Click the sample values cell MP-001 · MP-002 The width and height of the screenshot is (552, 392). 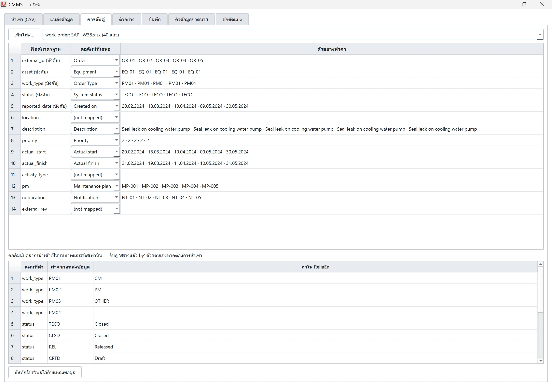click(332, 186)
